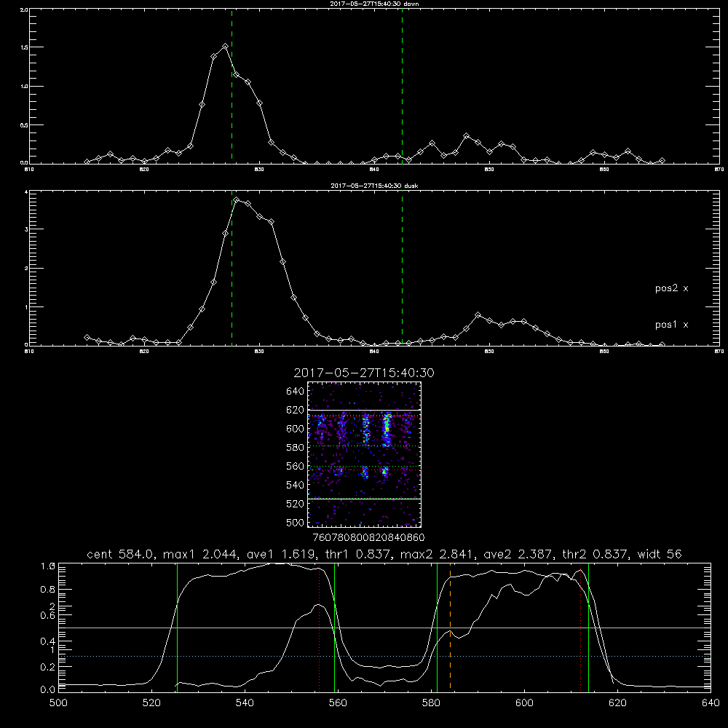Click bottom plot x-axis label '540'
The image size is (728, 728).
(x=245, y=703)
